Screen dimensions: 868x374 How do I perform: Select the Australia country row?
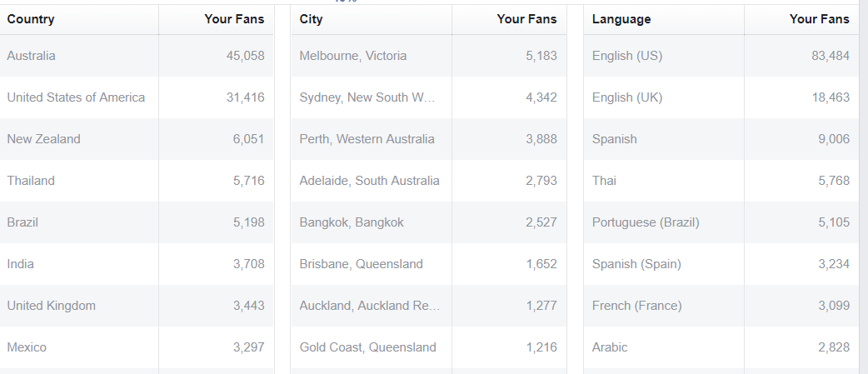coord(137,56)
